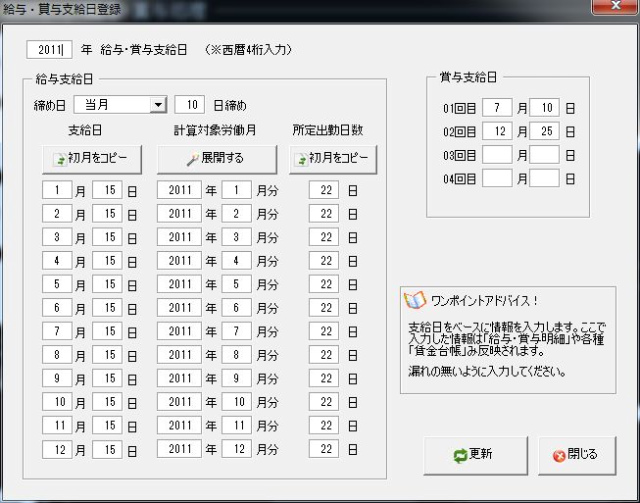The width and height of the screenshot is (640, 503).
Task: Click the 閉じる close button
Action: coord(577,455)
